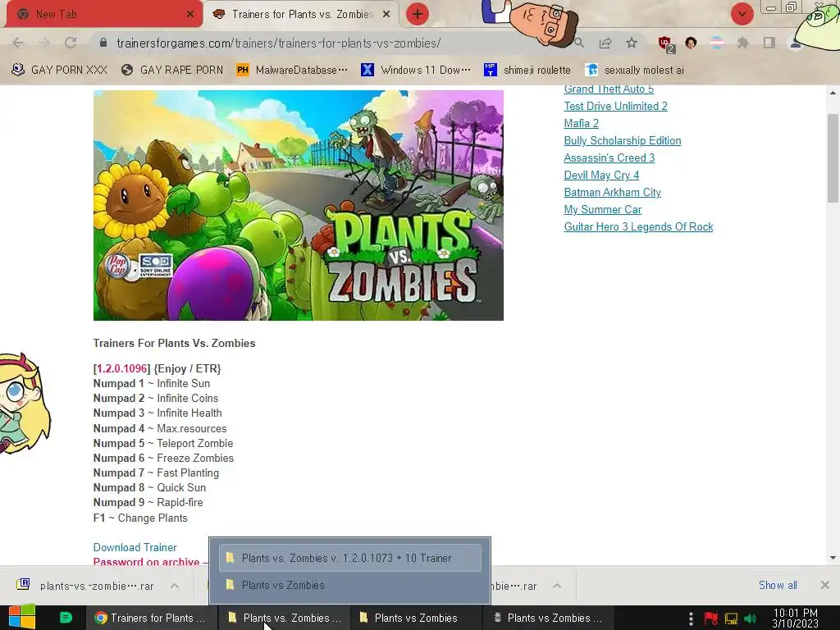The height and width of the screenshot is (630, 840).
Task: Bookmark this page with the star icon
Action: [632, 43]
